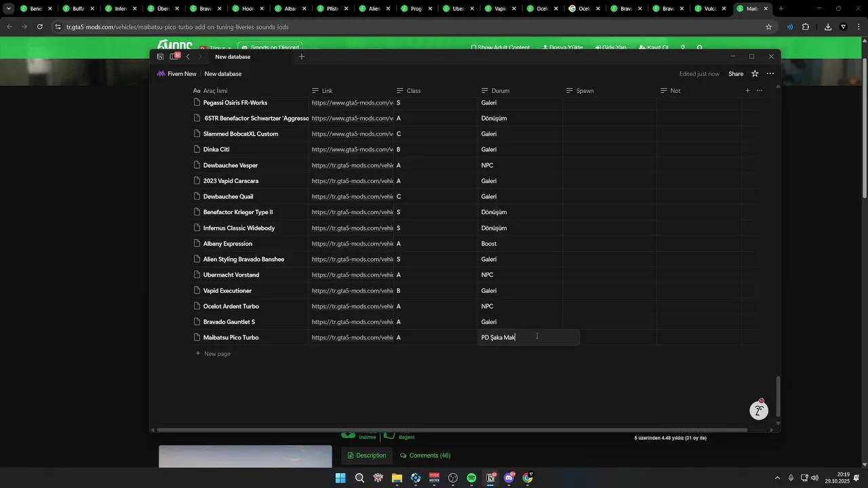This screenshot has height=488, width=868.
Task: Open Discord from the taskbar
Action: 509,478
